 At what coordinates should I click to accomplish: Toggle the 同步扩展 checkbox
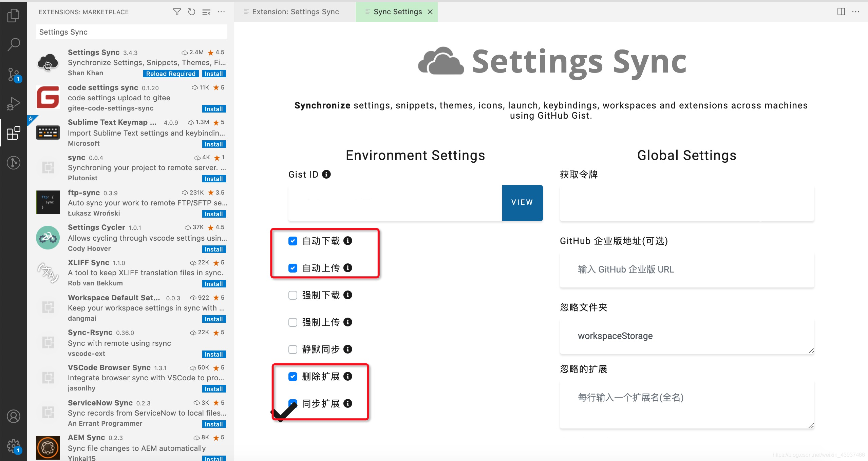[293, 404]
